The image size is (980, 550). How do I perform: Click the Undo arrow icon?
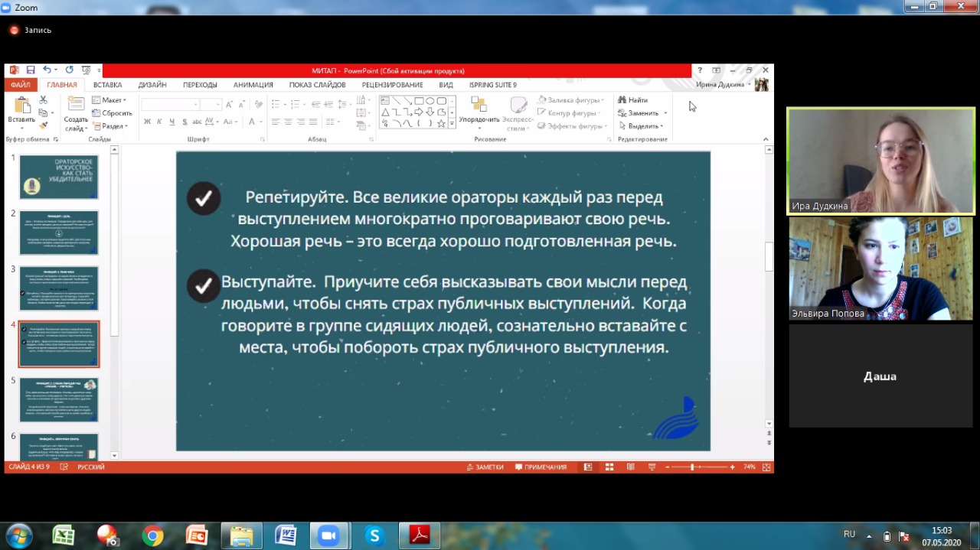(47, 70)
